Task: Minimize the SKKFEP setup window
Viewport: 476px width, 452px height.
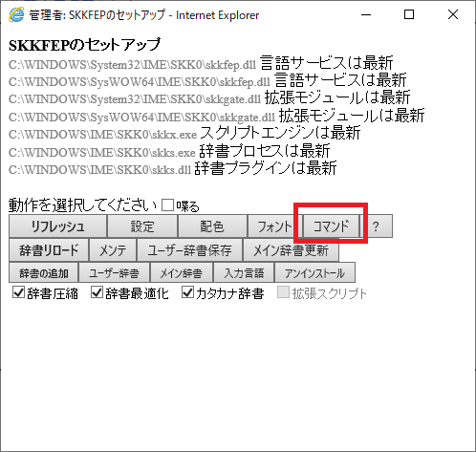Action: tap(366, 14)
